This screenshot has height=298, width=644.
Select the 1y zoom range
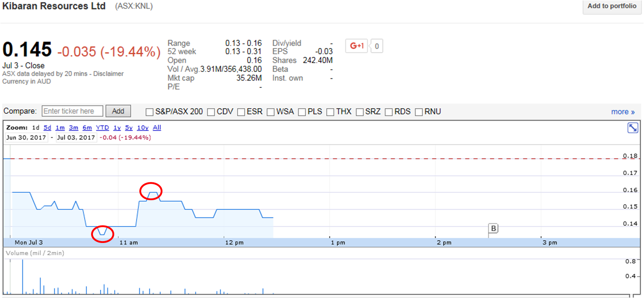point(117,128)
